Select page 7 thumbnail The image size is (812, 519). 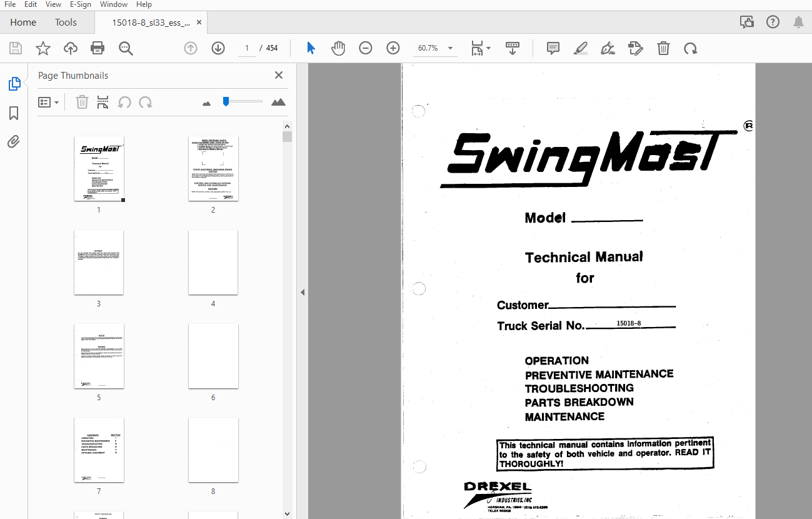pos(99,450)
